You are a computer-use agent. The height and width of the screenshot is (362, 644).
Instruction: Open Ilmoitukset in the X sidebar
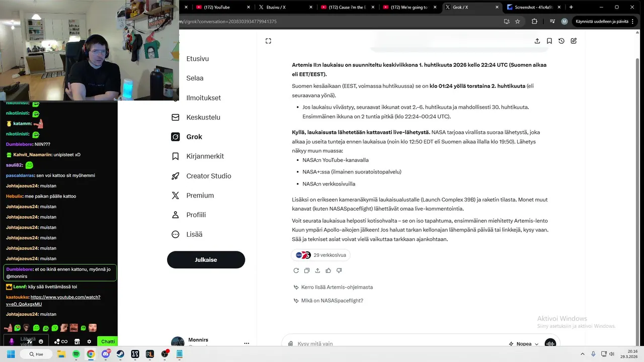(x=203, y=98)
